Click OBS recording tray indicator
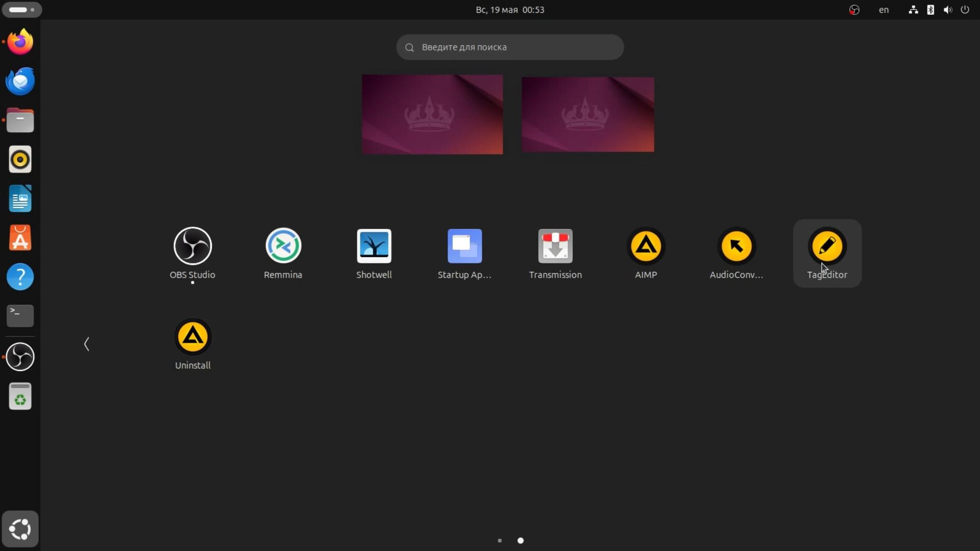This screenshot has height=551, width=980. pyautogui.click(x=854, y=10)
